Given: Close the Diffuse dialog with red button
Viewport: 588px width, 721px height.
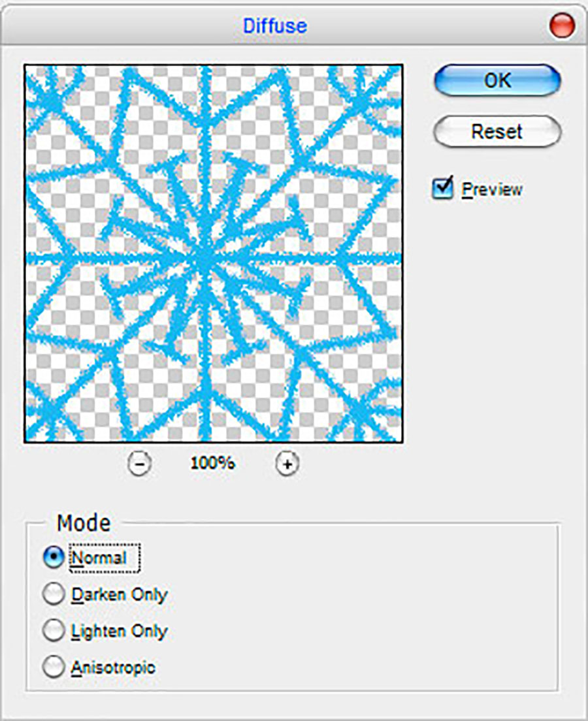Looking at the screenshot, I should point(563,26).
